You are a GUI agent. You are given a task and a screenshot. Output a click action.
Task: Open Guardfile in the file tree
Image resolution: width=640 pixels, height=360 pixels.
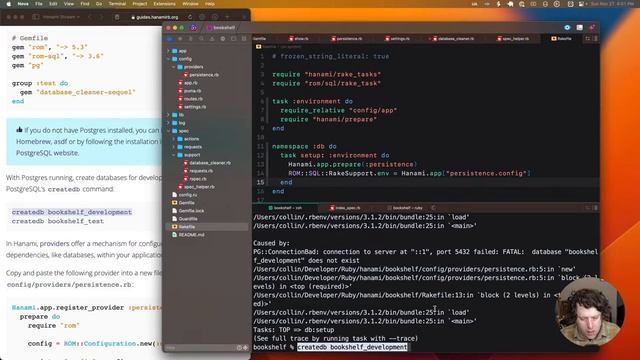(x=185, y=219)
